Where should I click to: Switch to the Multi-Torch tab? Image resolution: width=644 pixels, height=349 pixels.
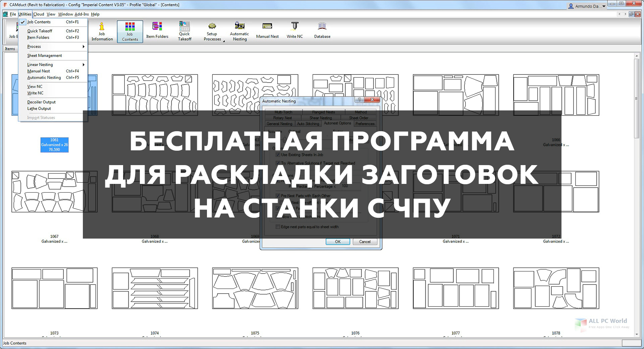point(283,112)
